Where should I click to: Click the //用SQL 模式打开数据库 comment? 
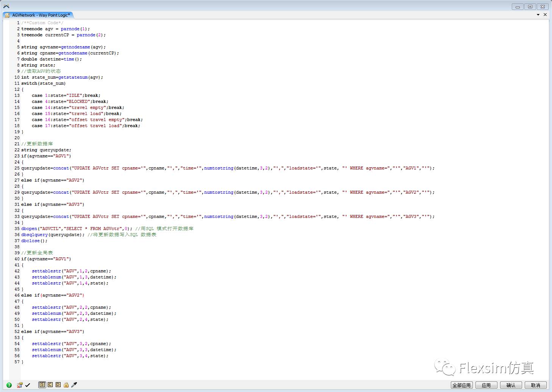coord(164,229)
